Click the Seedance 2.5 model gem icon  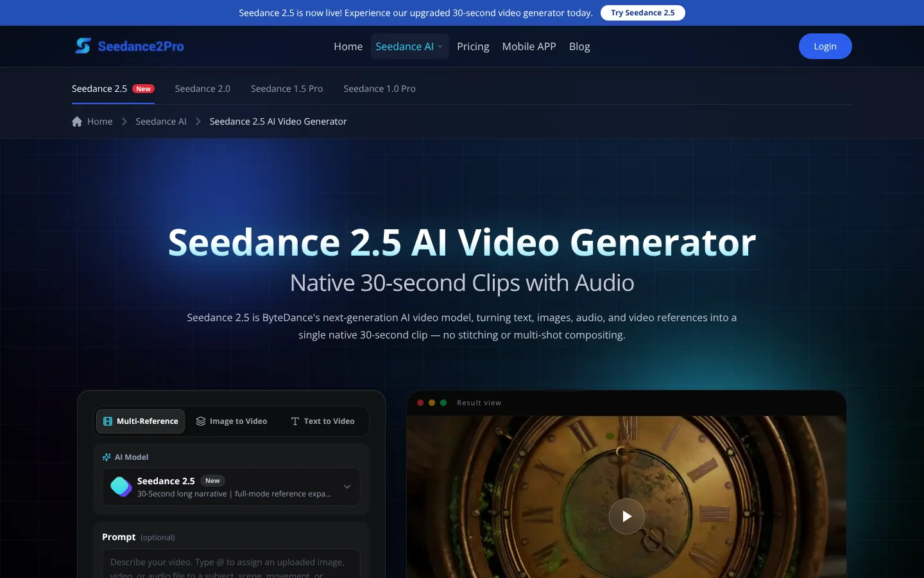121,487
